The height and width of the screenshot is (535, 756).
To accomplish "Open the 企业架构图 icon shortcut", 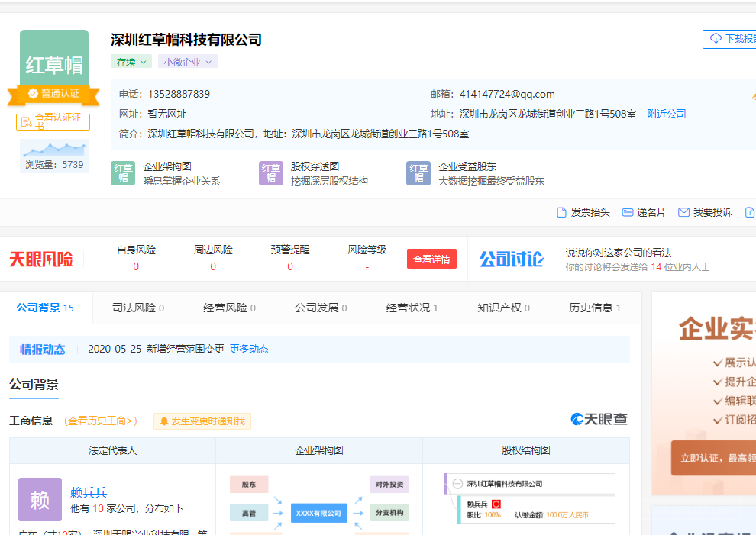I will click(x=123, y=173).
